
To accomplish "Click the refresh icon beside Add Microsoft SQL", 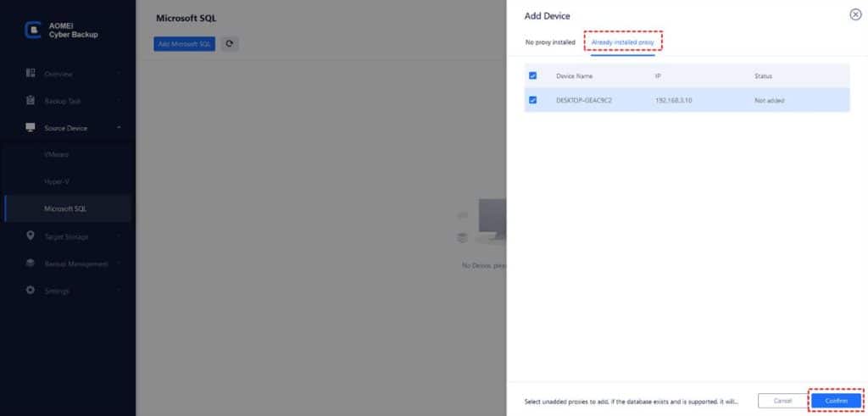I will click(x=230, y=44).
